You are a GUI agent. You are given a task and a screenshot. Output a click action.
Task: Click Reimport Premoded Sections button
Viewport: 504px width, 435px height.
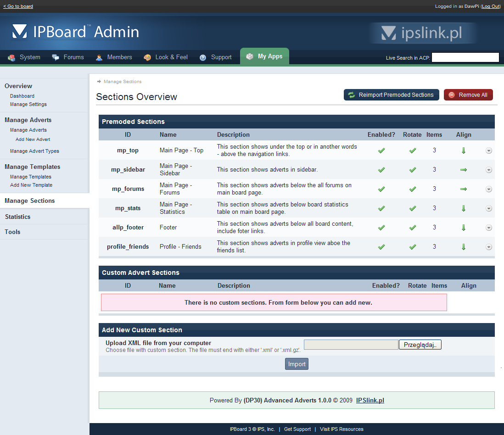(x=391, y=95)
